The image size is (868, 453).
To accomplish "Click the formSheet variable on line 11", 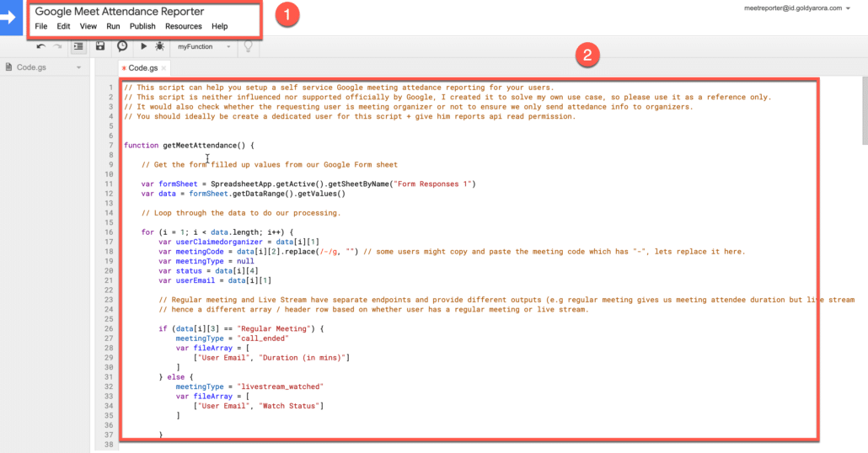I will 178,184.
